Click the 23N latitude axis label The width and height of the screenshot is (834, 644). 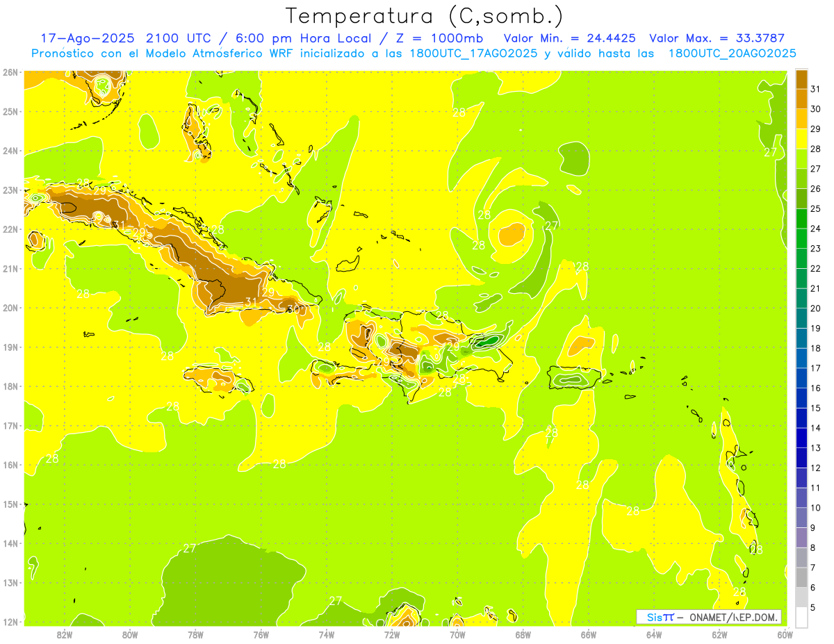[x=10, y=190]
